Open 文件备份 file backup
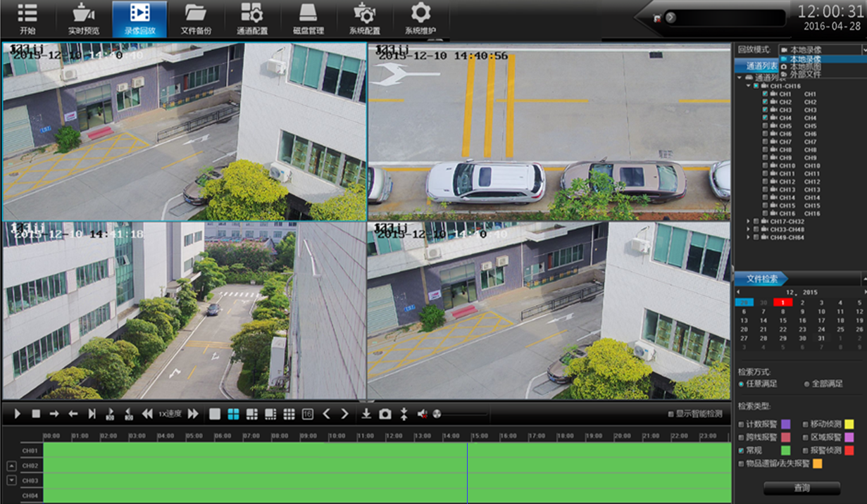867x504 pixels. click(195, 19)
